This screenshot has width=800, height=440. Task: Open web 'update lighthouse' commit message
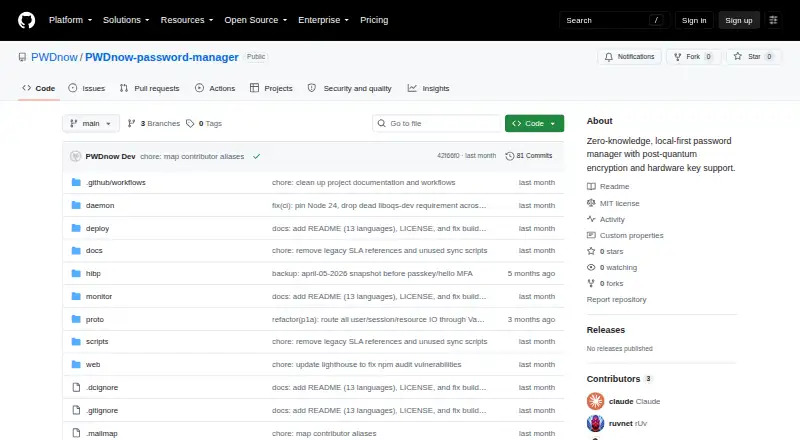click(x=366, y=364)
